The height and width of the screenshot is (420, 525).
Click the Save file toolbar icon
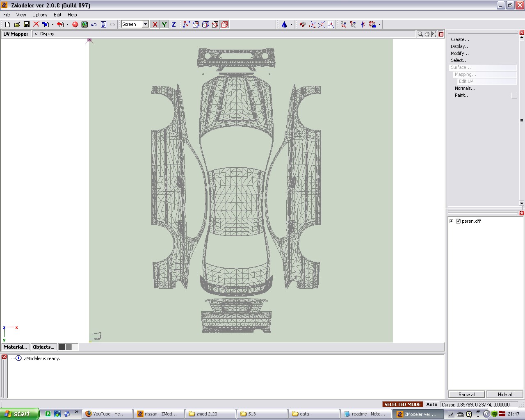click(27, 25)
